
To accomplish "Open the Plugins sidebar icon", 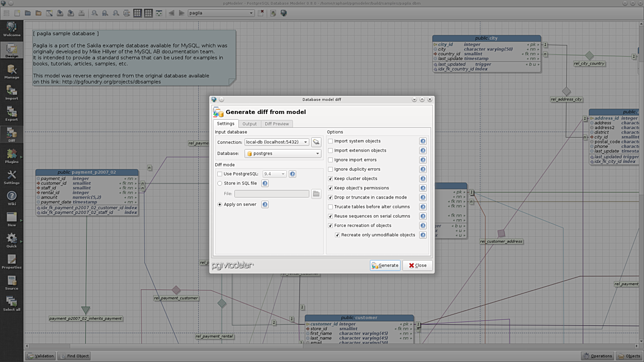I will [x=11, y=156].
